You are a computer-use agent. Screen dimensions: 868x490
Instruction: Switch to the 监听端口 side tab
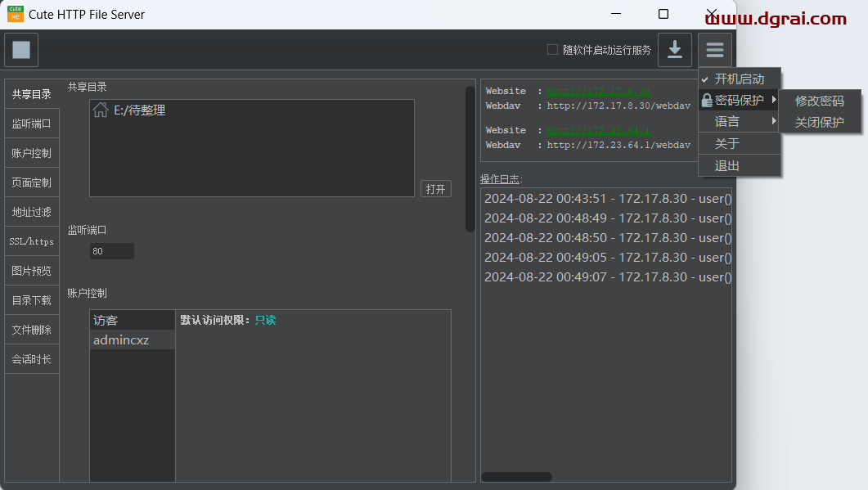[x=32, y=124]
